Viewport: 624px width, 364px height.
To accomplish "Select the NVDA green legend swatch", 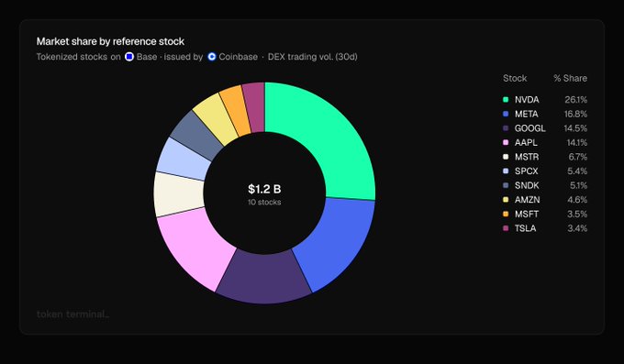I will pyautogui.click(x=506, y=99).
